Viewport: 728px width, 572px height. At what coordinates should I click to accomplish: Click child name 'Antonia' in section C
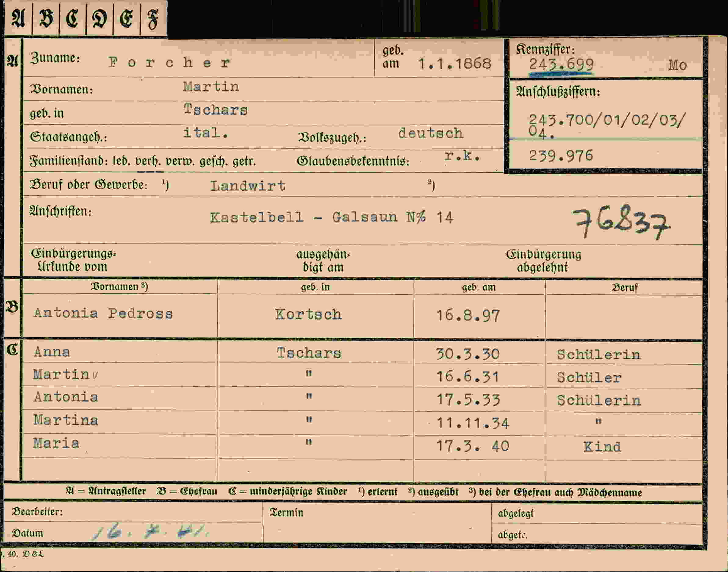66,397
